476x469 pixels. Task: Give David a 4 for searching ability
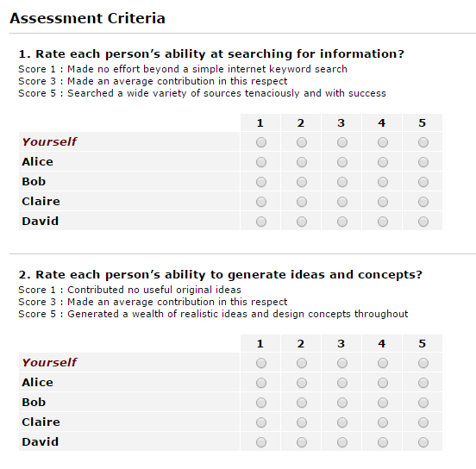383,222
